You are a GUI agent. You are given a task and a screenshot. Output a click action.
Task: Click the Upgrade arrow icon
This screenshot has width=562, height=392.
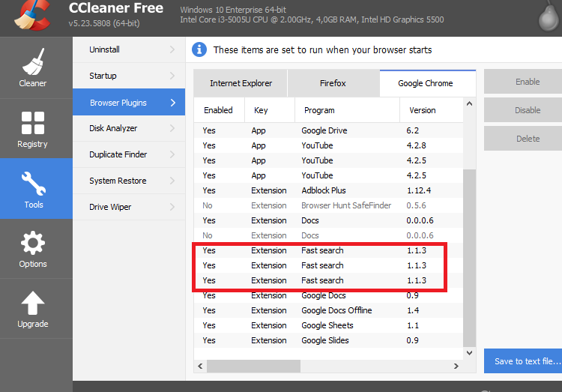coord(32,304)
